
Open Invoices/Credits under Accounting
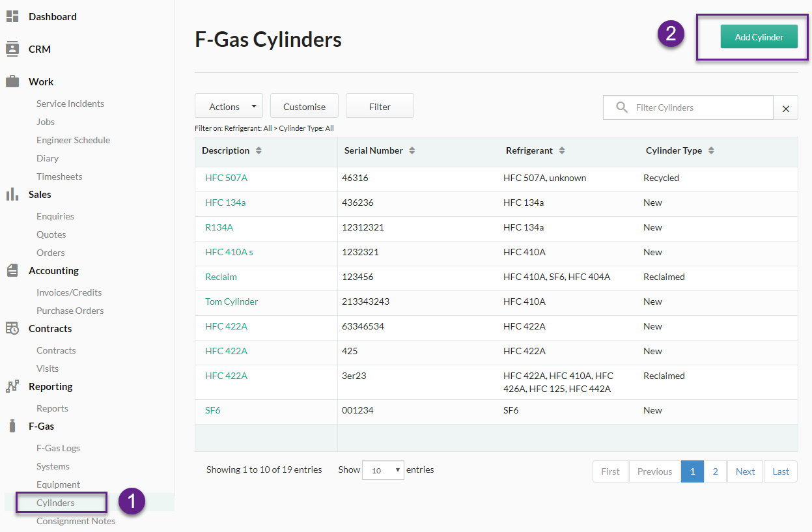[x=69, y=292]
